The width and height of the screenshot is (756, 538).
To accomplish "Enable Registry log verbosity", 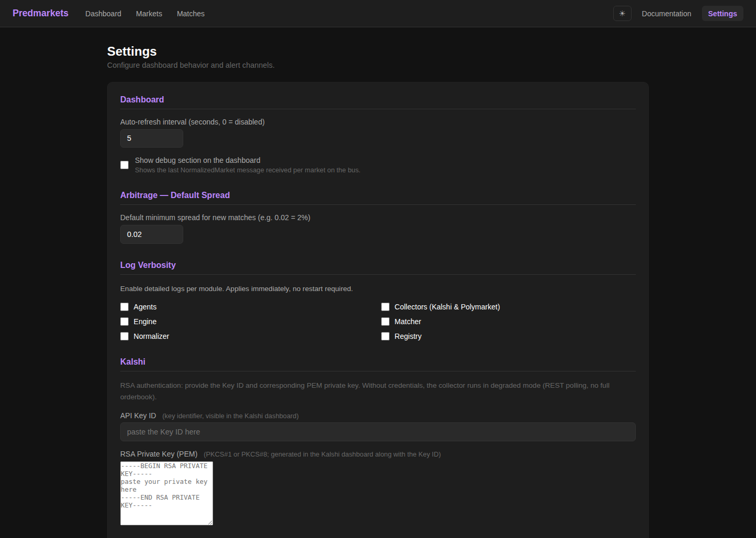I will point(385,336).
